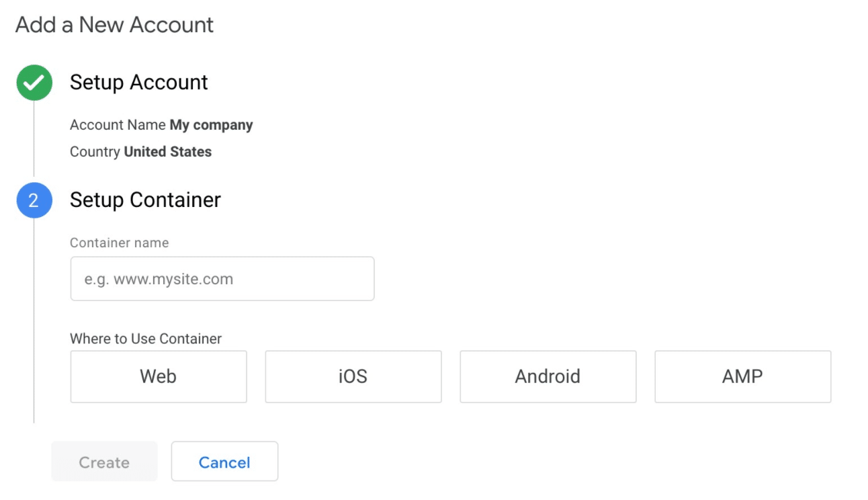Select Web as the container platform

159,376
